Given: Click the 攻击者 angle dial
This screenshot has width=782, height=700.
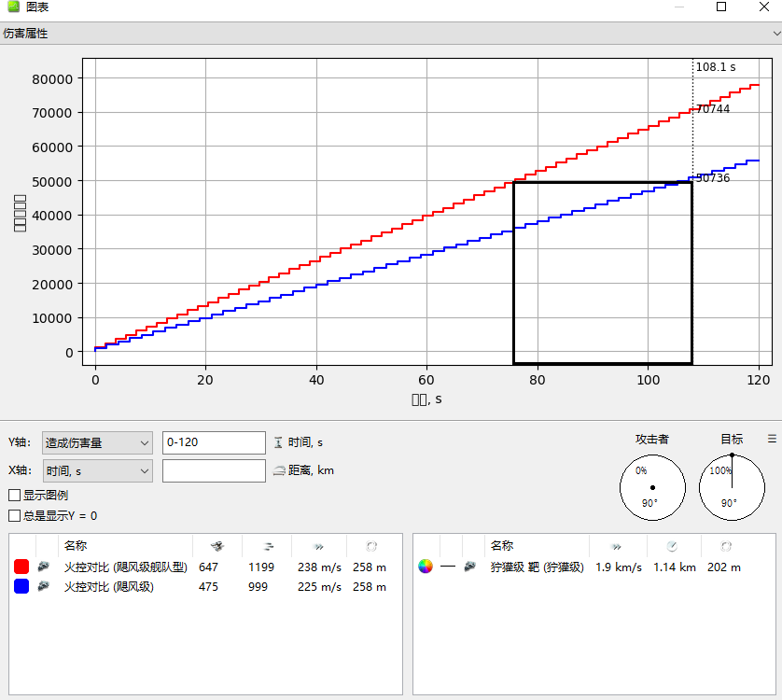Looking at the screenshot, I should click(652, 487).
